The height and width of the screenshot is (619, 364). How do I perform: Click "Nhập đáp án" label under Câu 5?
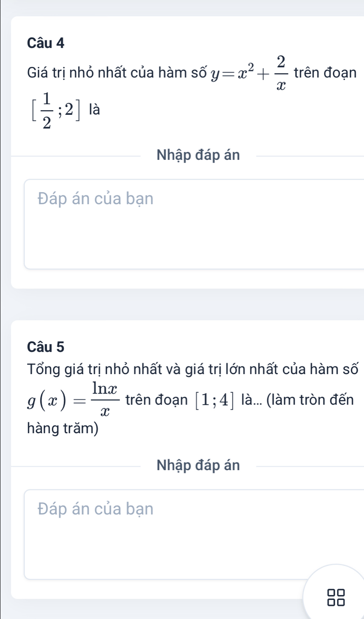(x=198, y=466)
